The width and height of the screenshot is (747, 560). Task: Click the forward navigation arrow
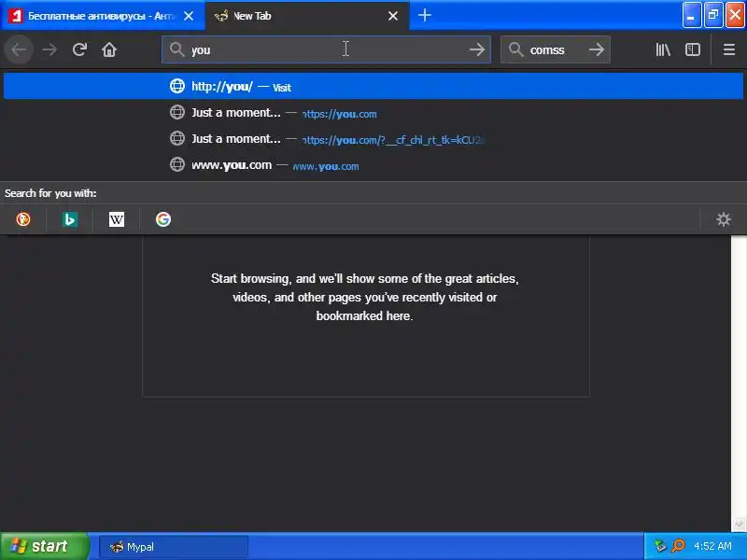pyautogui.click(x=49, y=49)
